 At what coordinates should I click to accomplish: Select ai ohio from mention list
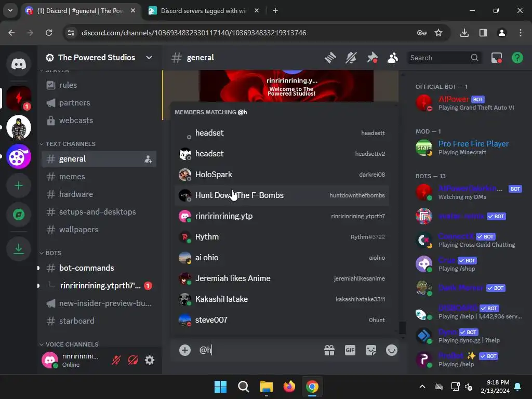pos(282,258)
